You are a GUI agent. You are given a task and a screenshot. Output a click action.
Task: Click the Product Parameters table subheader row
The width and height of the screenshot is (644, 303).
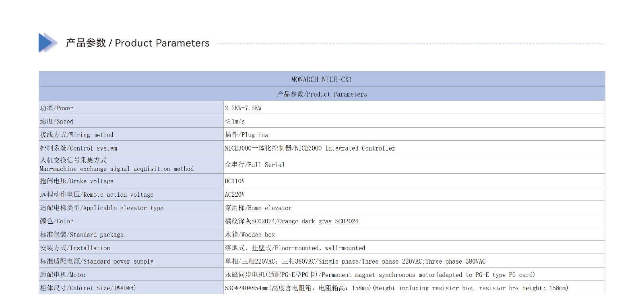(322, 94)
